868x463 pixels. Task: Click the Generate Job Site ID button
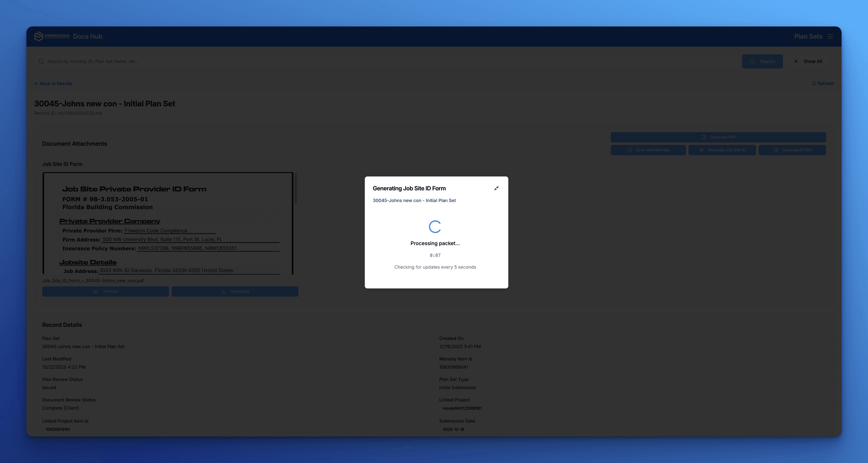[x=722, y=150]
